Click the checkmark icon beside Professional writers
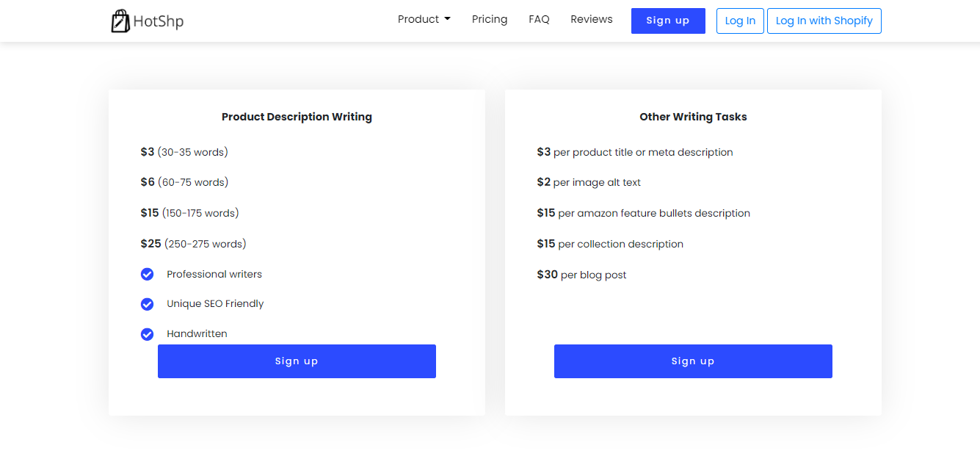The width and height of the screenshot is (980, 459). pos(147,275)
